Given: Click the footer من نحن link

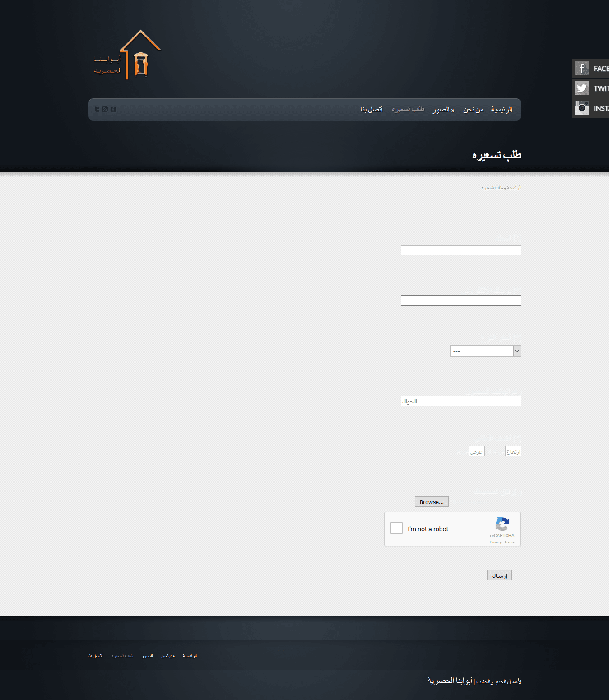Looking at the screenshot, I should pos(168,656).
